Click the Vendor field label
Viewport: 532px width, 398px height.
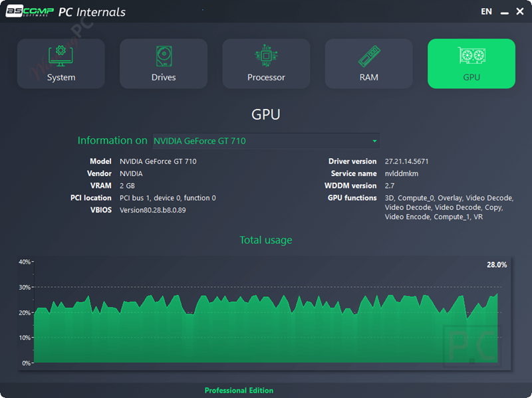coord(99,173)
